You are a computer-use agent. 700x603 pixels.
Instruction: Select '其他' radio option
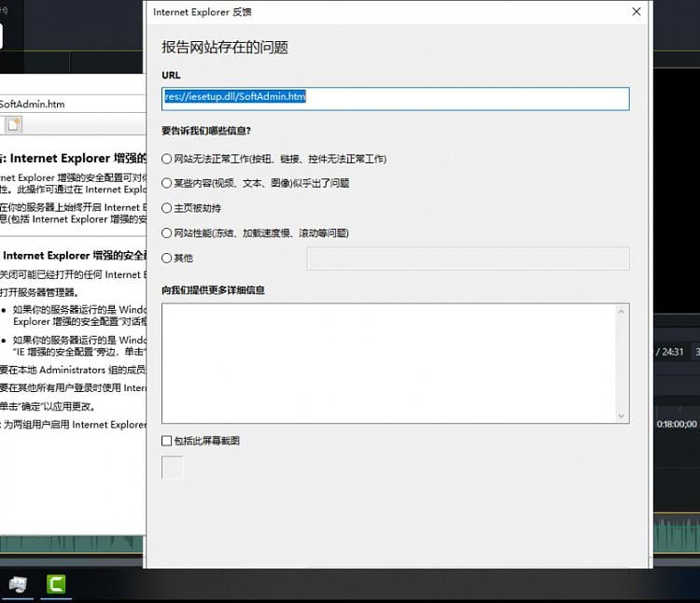166,258
